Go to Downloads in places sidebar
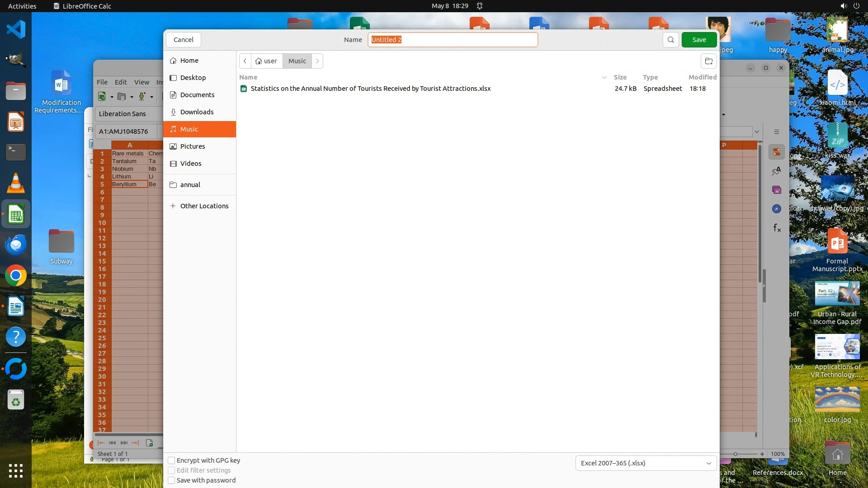Image resolution: width=868 pixels, height=488 pixels. coord(197,112)
